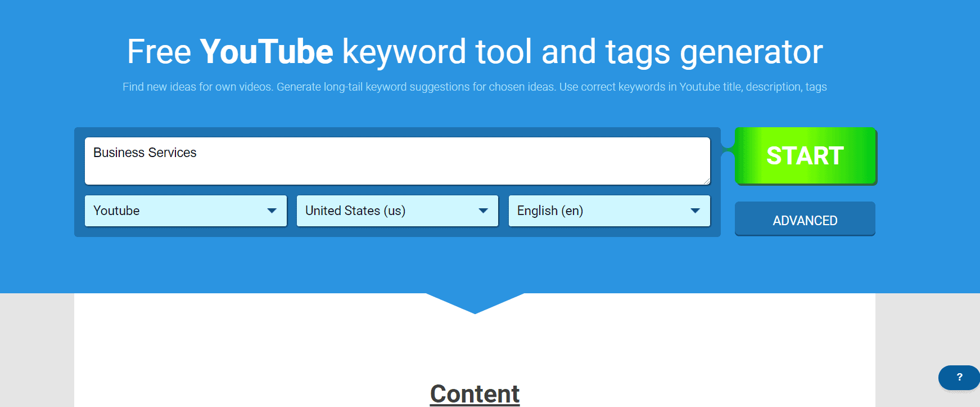Screen dimensions: 980x407
Task: Open the Youtube source dropdown
Action: click(x=186, y=211)
